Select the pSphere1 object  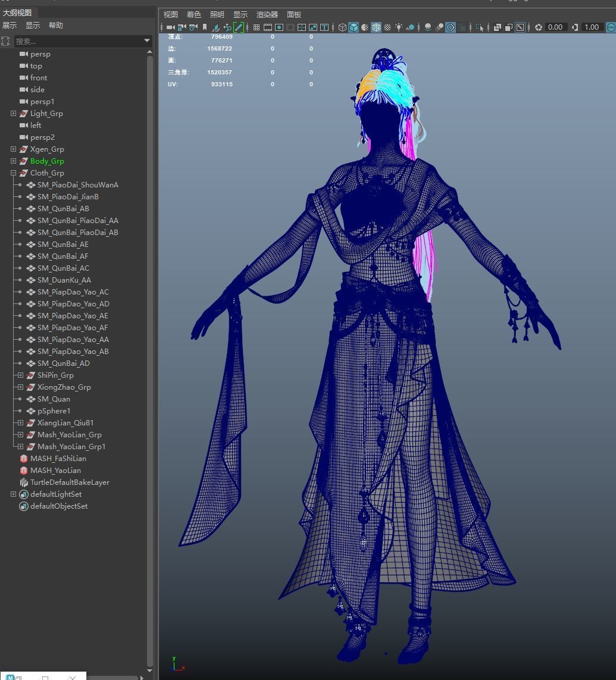pyautogui.click(x=54, y=410)
